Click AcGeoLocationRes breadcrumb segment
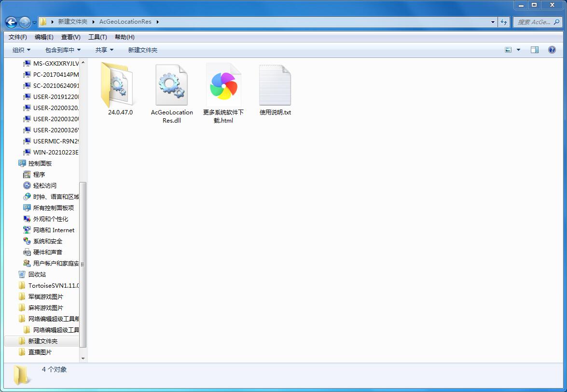Screen dimensions: 567x392 (x=125, y=22)
